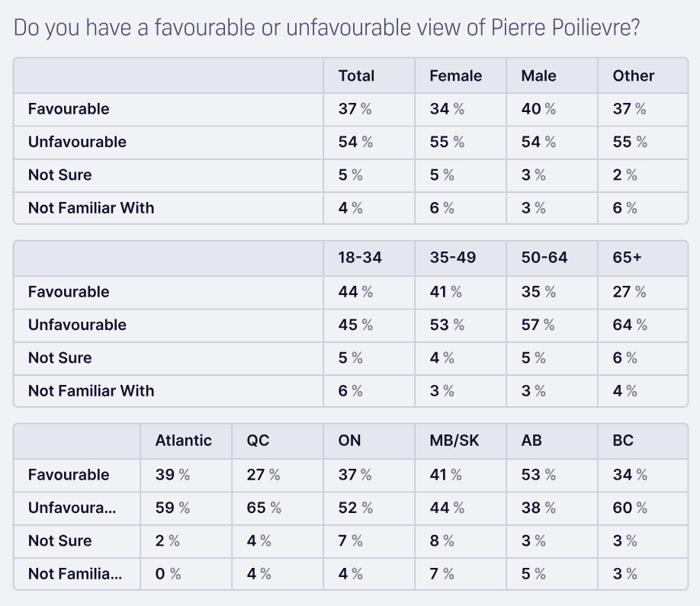Click the 65% Unfavourable value for QC
Viewport: 700px width, 606px height.
[263, 508]
